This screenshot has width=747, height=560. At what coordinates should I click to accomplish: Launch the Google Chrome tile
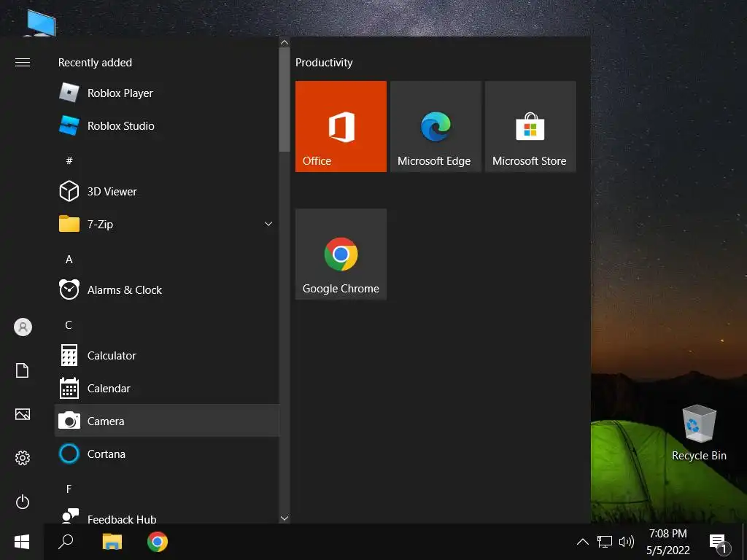click(x=341, y=254)
